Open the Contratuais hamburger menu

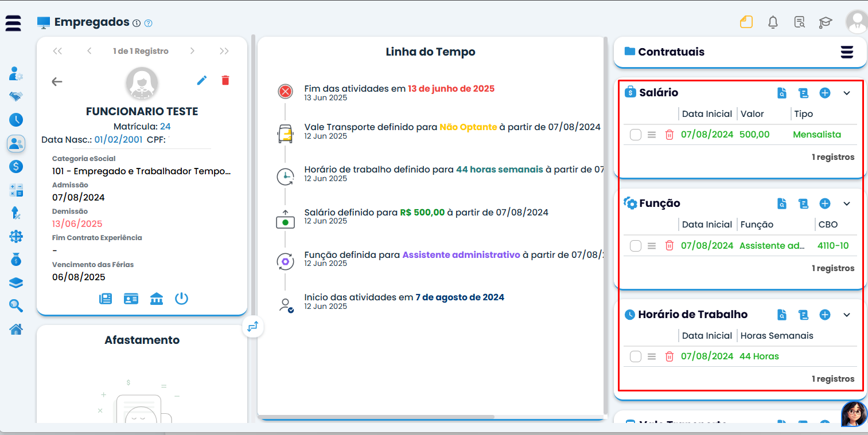click(847, 52)
